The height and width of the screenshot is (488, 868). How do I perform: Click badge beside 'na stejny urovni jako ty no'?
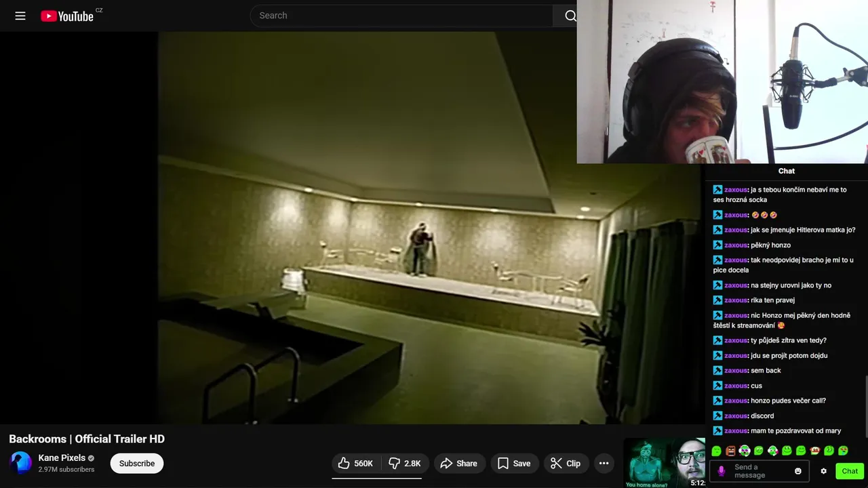click(717, 285)
